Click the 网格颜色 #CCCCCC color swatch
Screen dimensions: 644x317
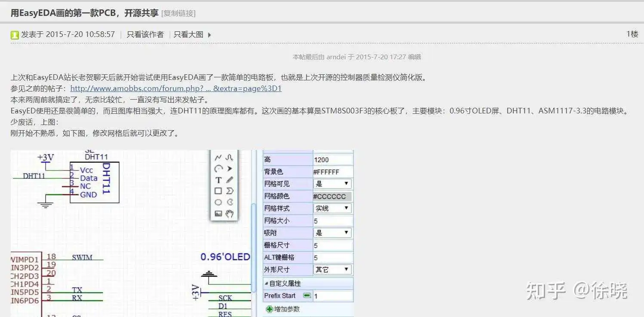pyautogui.click(x=332, y=196)
